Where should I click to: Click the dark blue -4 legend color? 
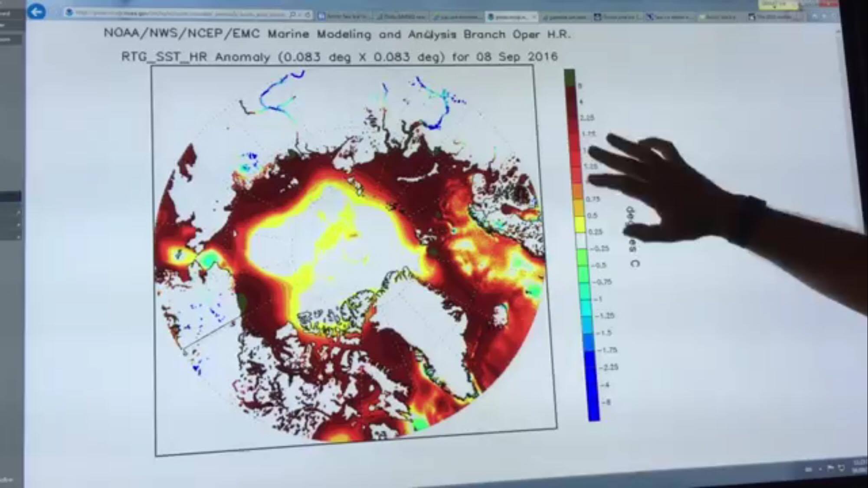593,385
